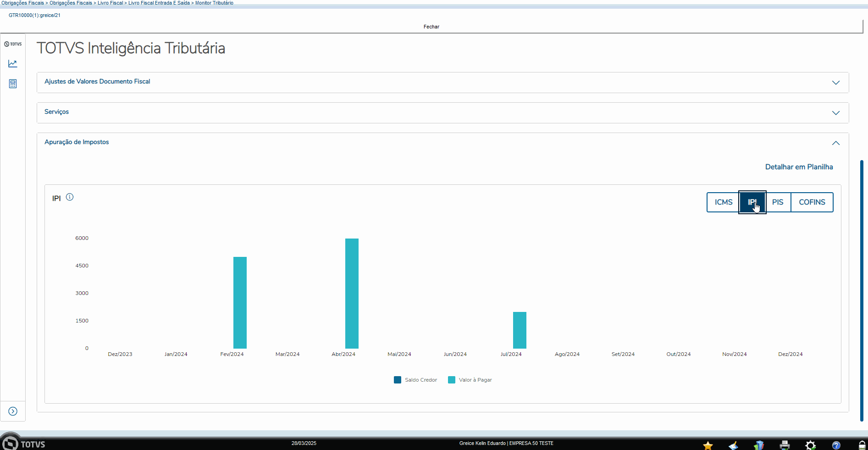Click the TOTVS logo in bottom bar
Image resolution: width=868 pixels, height=450 pixels.
[24, 443]
